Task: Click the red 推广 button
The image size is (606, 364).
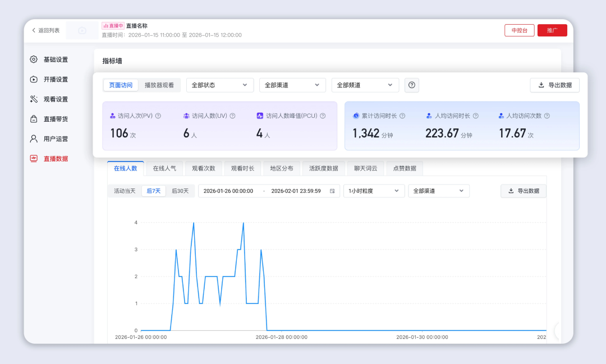Action: (552, 31)
